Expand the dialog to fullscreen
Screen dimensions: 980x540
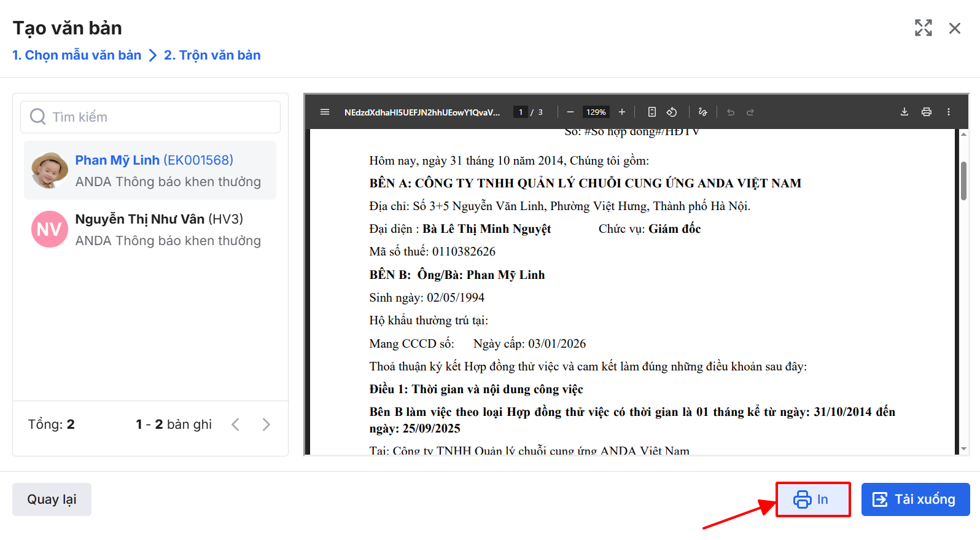click(923, 28)
